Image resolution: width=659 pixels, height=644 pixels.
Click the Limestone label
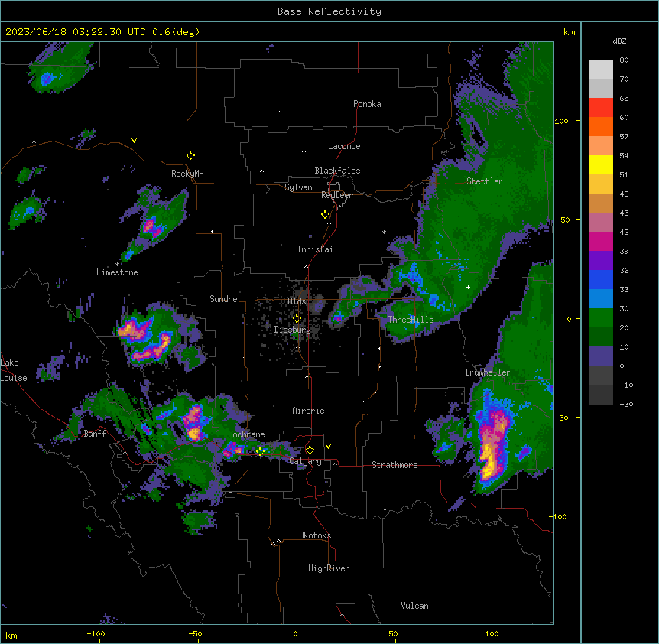pos(117,272)
